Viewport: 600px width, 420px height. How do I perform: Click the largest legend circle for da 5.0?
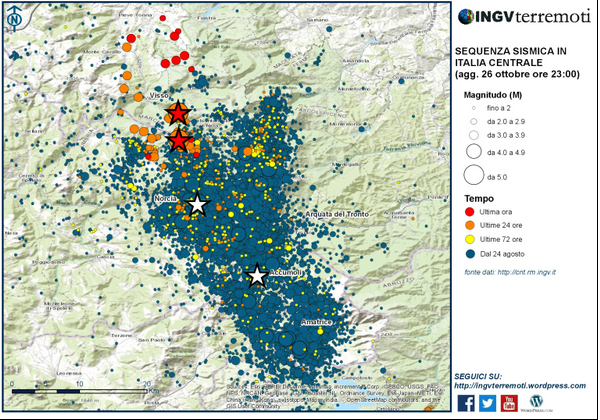471,176
